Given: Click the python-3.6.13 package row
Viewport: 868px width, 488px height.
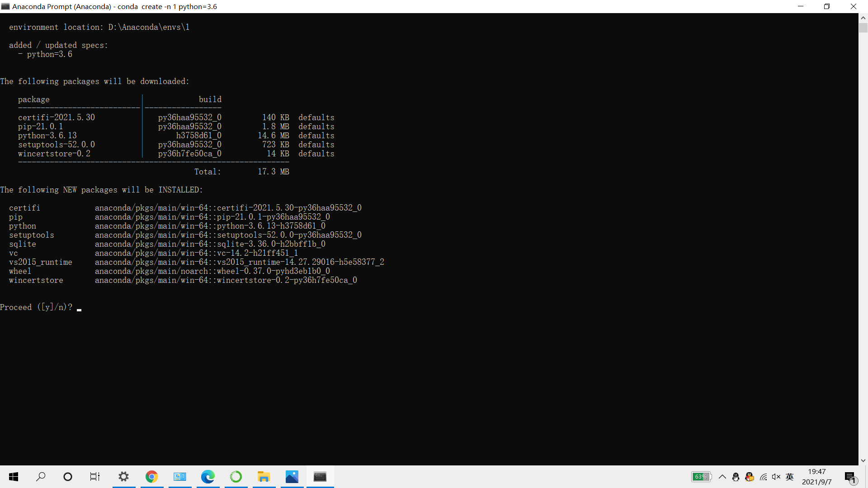Looking at the screenshot, I should (x=176, y=136).
